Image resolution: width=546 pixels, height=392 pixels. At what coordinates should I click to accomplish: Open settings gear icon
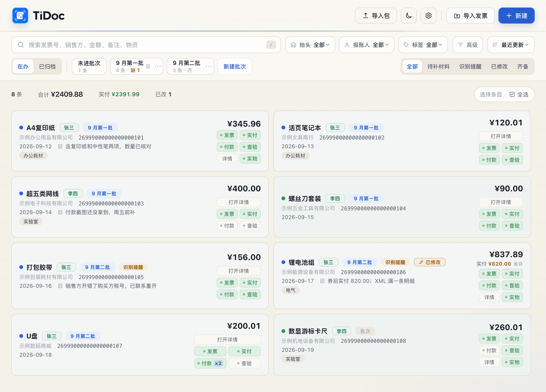tap(428, 15)
